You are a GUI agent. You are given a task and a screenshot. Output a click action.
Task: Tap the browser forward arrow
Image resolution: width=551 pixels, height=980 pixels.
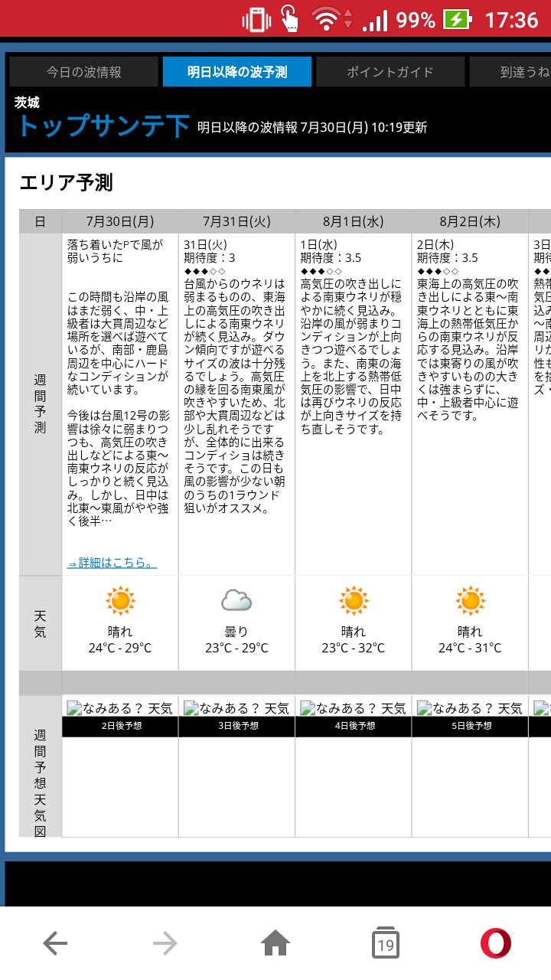point(165,944)
